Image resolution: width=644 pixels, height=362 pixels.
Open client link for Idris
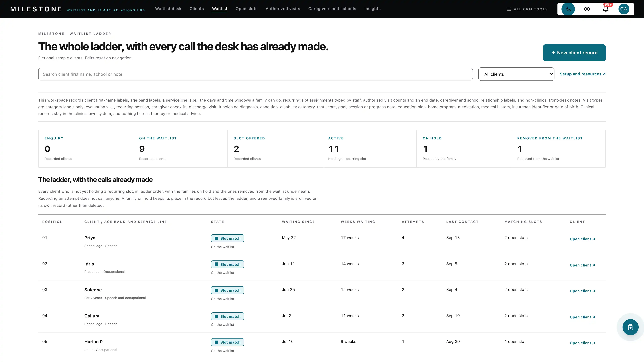(x=582, y=265)
